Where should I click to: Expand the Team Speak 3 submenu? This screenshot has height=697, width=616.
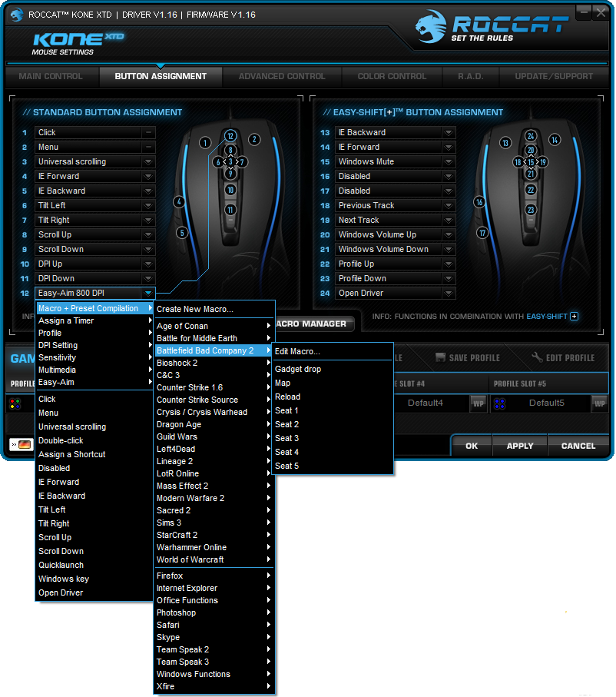click(x=214, y=662)
